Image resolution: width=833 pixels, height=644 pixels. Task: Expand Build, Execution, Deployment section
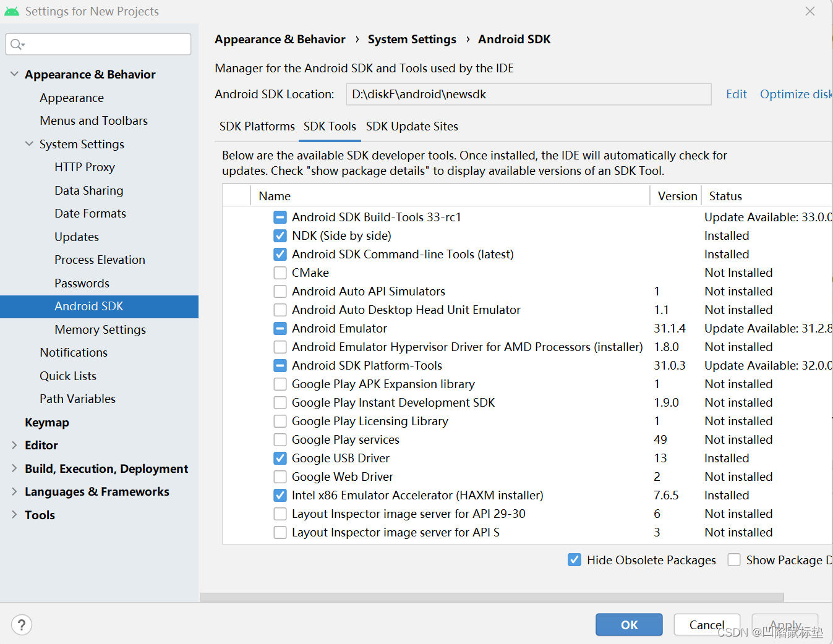(x=14, y=468)
